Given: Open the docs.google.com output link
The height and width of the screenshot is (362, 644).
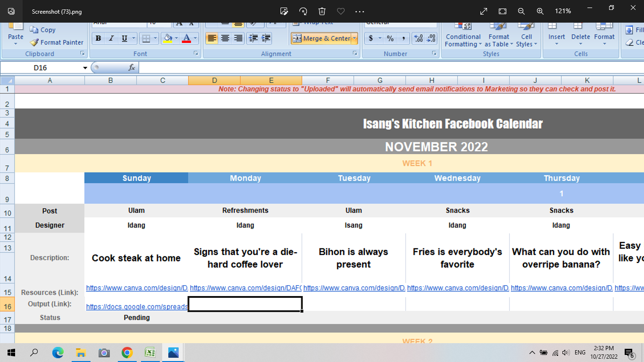Looking at the screenshot, I should (x=137, y=306).
